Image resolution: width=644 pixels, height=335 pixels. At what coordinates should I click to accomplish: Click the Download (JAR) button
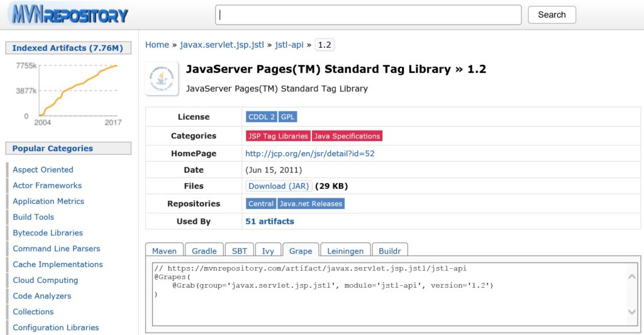279,186
